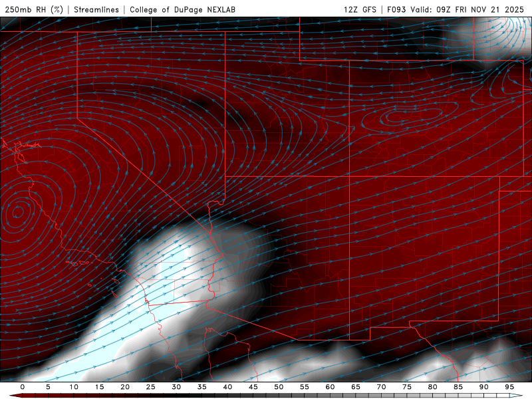
Task: Click the colorbar label "95"
Action: [x=509, y=387]
